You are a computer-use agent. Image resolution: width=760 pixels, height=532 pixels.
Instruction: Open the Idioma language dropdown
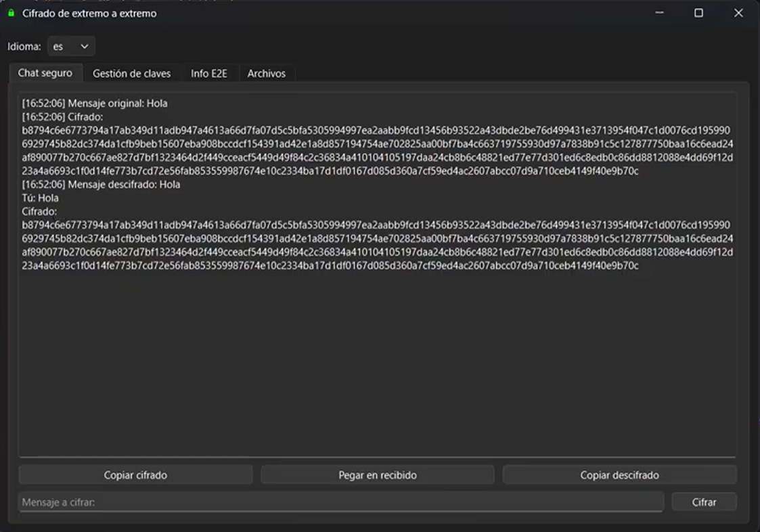click(x=71, y=47)
